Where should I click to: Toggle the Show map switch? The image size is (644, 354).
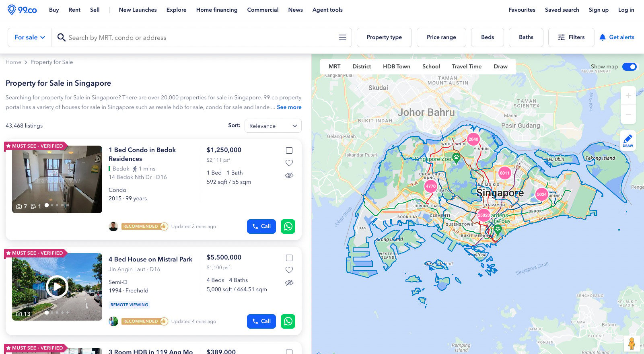[x=630, y=67]
